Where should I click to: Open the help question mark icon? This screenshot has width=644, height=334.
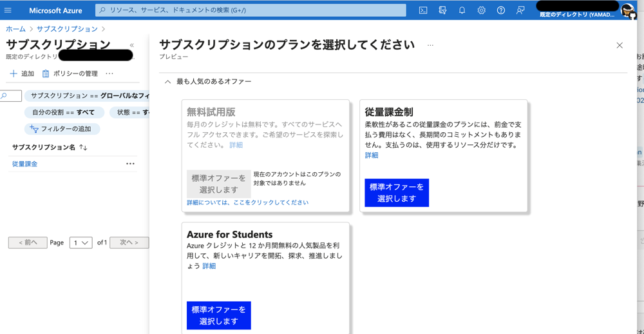pyautogui.click(x=500, y=10)
